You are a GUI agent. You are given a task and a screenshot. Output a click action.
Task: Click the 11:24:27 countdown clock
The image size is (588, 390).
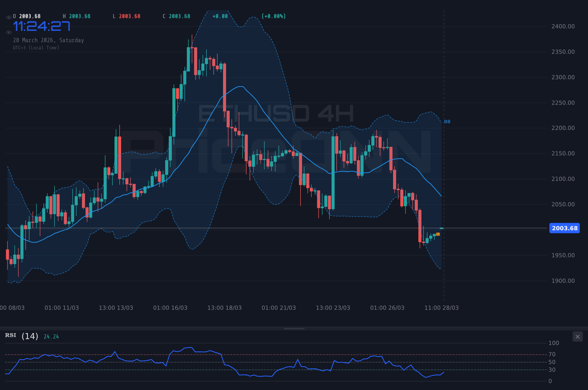point(42,26)
